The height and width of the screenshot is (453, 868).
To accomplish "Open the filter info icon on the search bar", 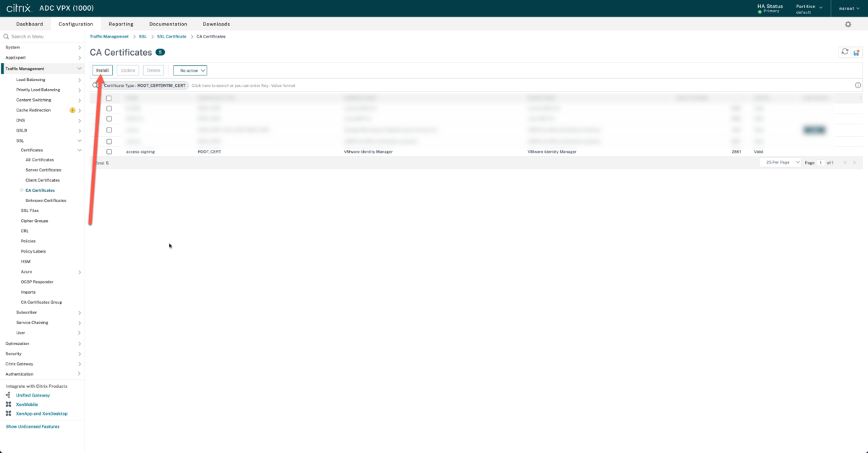I will click(x=858, y=85).
